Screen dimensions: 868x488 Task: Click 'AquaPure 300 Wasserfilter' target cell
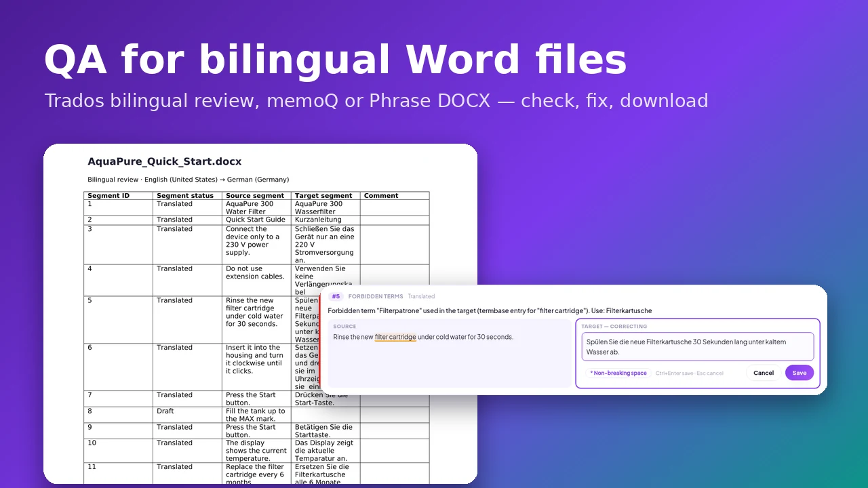325,207
